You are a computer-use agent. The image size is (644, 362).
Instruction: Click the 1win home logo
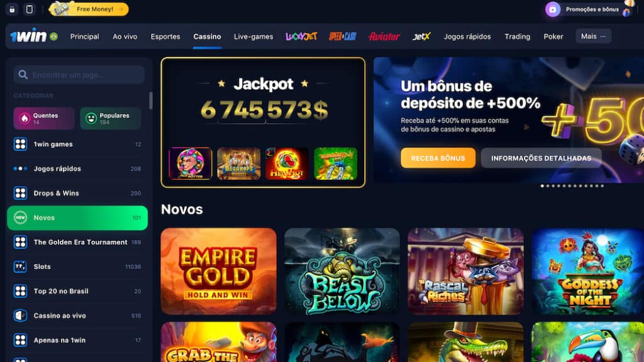pyautogui.click(x=28, y=36)
